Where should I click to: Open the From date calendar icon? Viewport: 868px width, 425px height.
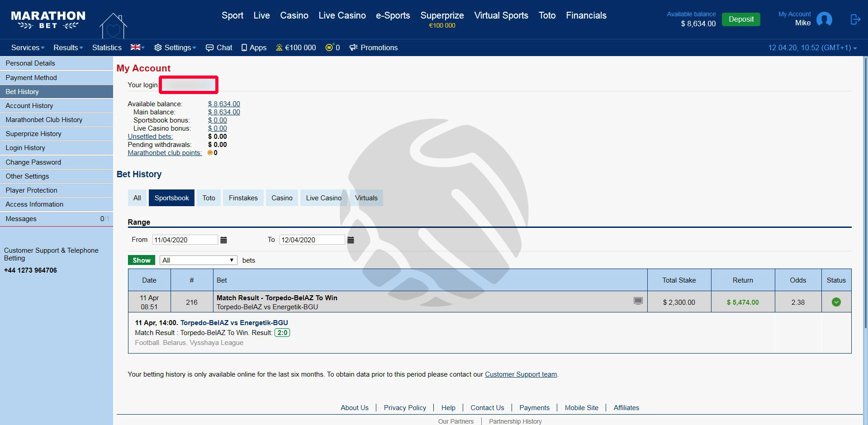223,240
